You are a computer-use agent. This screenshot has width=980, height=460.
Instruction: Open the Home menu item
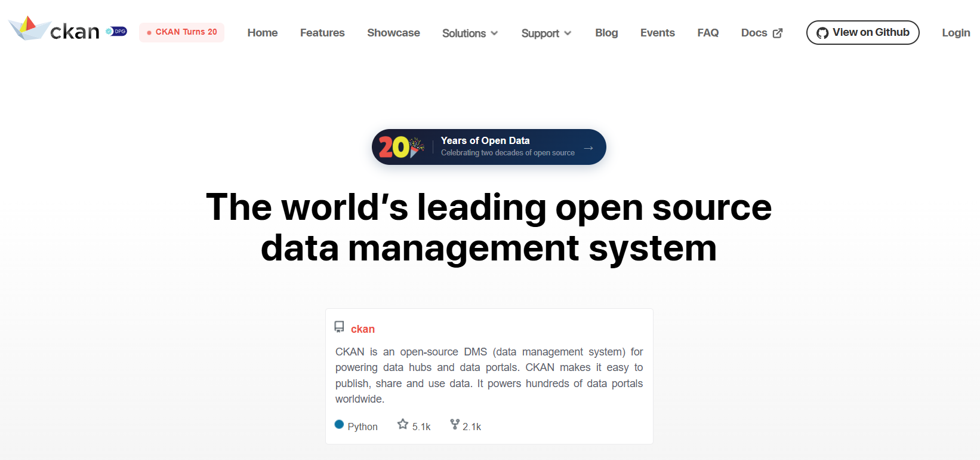(x=263, y=33)
